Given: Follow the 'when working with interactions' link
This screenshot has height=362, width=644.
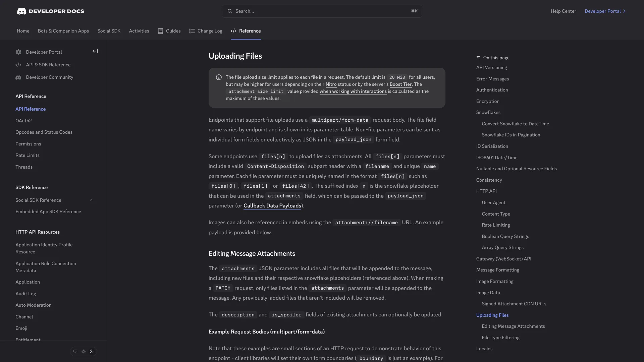Looking at the screenshot, I should point(353,92).
